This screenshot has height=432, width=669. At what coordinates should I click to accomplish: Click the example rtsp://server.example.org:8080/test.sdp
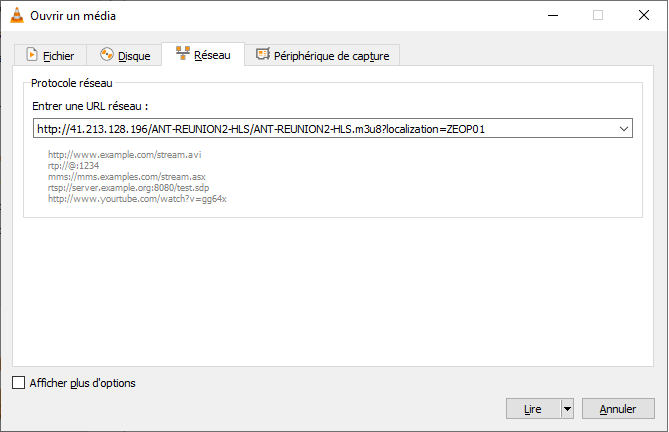128,188
